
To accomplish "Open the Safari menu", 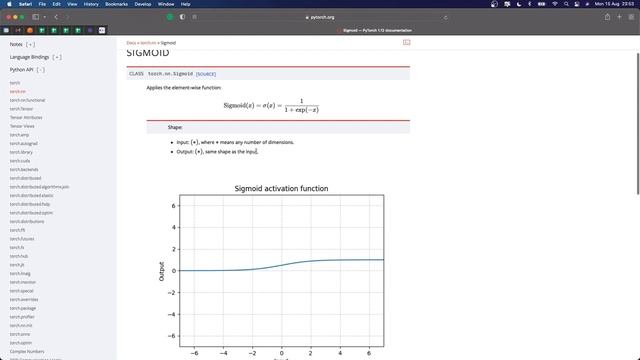I will click(x=25, y=4).
